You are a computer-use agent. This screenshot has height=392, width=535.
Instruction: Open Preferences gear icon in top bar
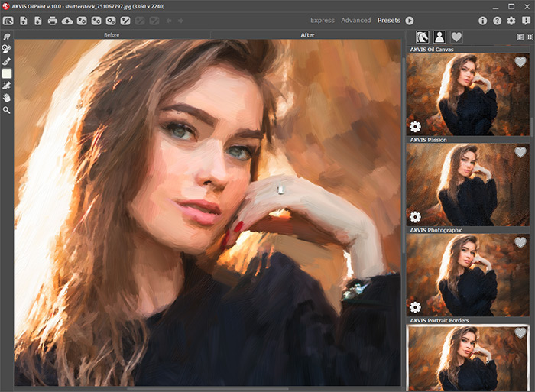(511, 21)
